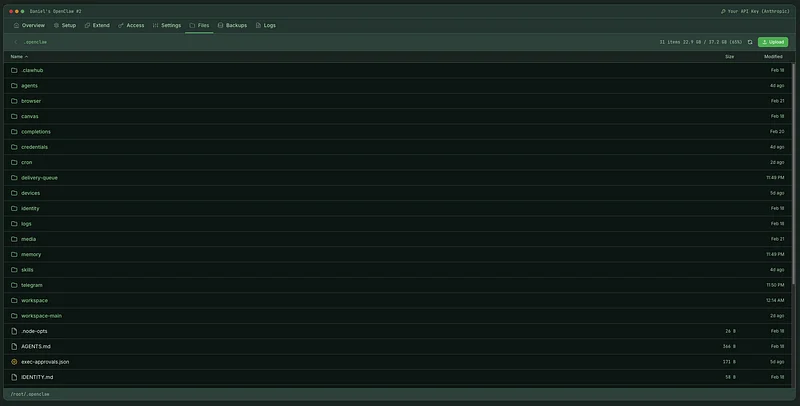Screen dimensions: 800x406
Task: Click the file icon for IDENTITY.md
Action: tap(14, 377)
